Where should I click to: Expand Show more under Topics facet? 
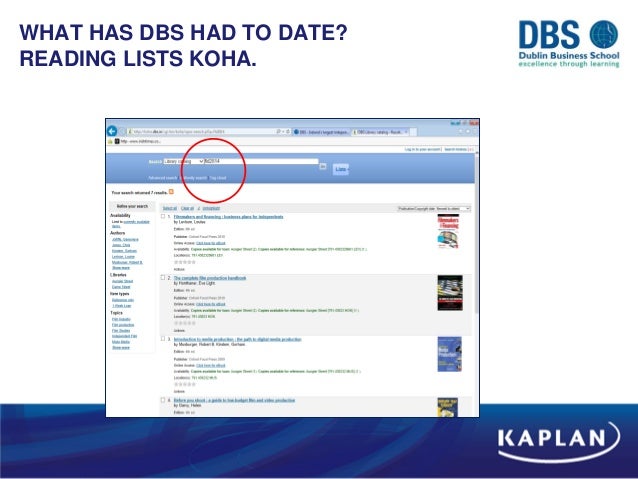(121, 348)
